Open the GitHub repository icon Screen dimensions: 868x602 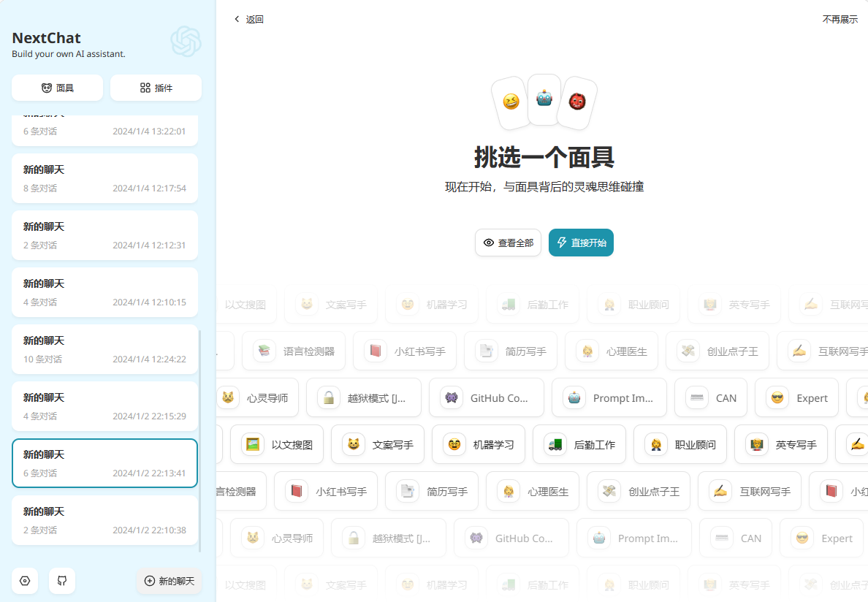(62, 581)
